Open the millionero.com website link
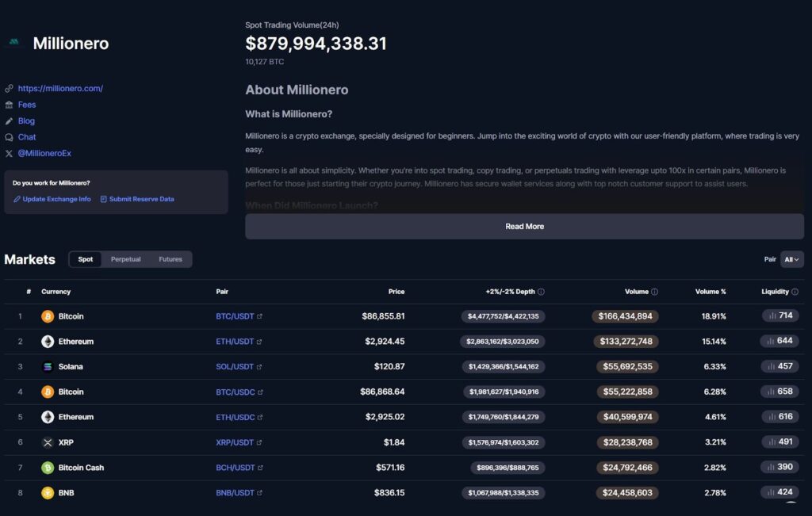This screenshot has width=812, height=516. pos(60,89)
